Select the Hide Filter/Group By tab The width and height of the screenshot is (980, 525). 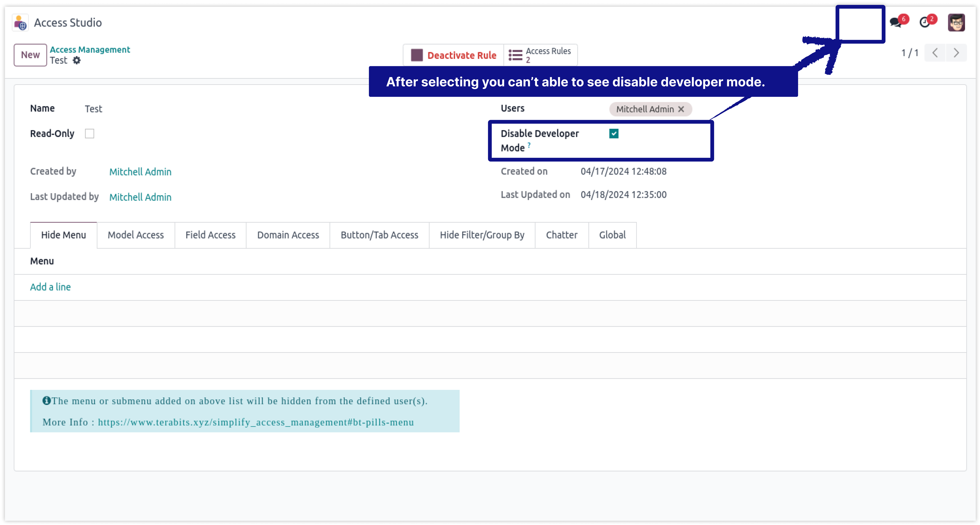pyautogui.click(x=482, y=235)
